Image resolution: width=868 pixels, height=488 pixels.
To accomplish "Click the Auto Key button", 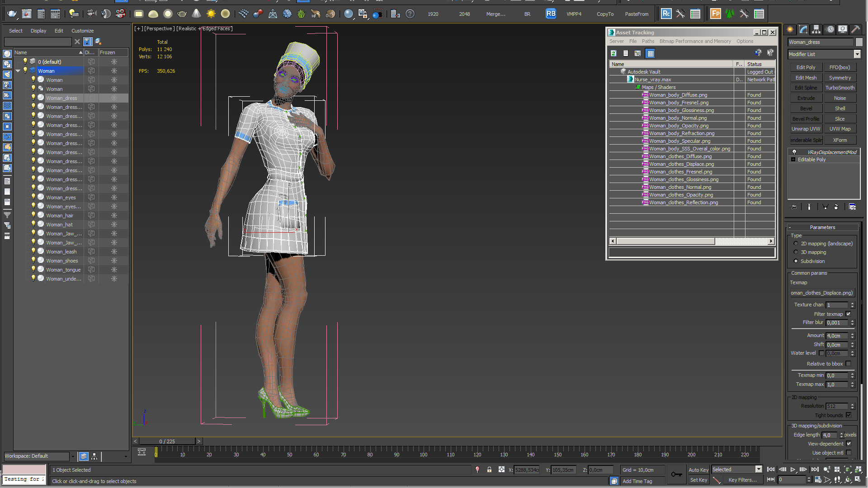I will [x=698, y=470].
